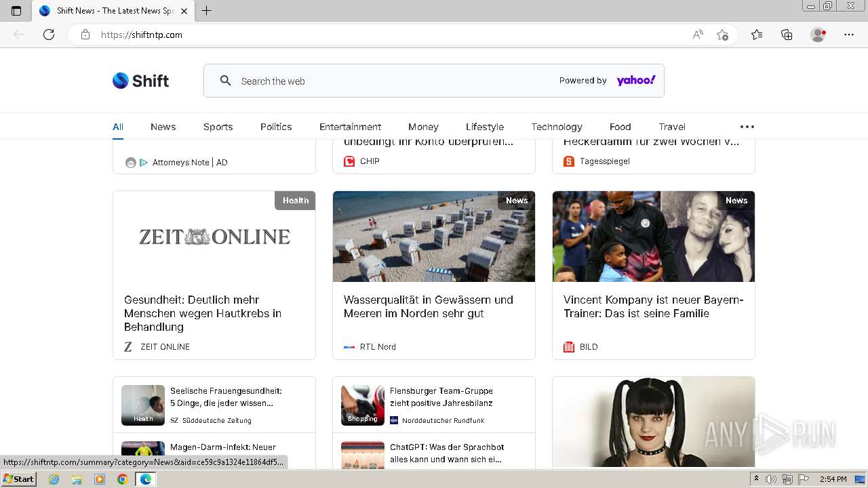The width and height of the screenshot is (868, 488).
Task: Open Wasserqualität article headline
Action: coord(429,306)
